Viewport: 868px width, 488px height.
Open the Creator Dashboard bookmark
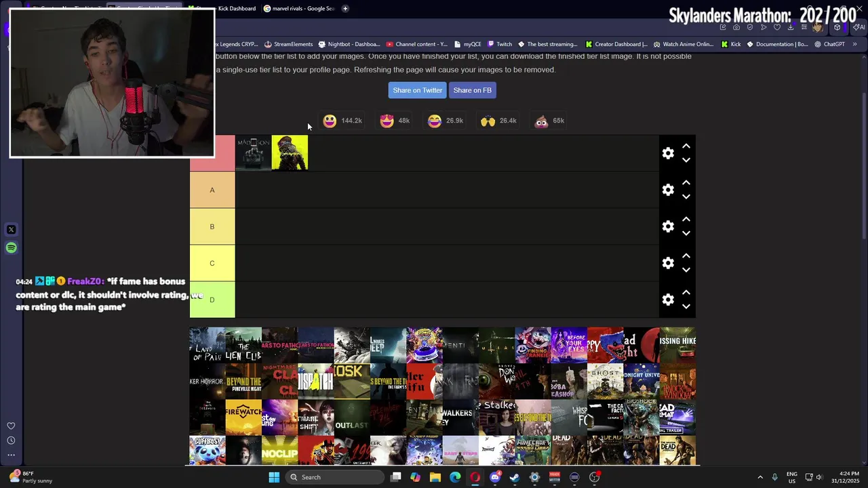[x=616, y=44]
